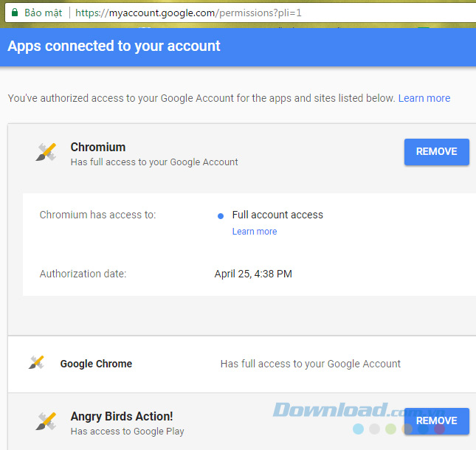
Task: Click Has full access text for Google Chrome
Action: coord(310,364)
